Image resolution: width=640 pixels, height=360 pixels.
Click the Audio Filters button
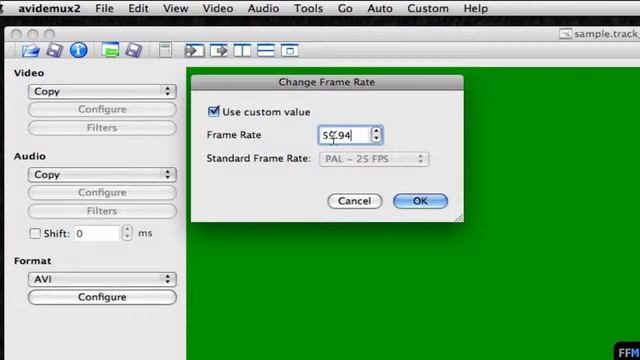pyautogui.click(x=102, y=211)
